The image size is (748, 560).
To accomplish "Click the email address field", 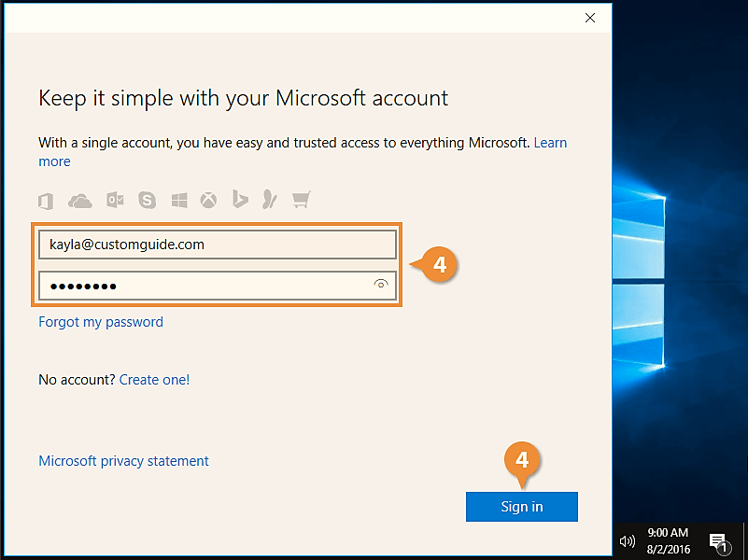I will pyautogui.click(x=217, y=245).
